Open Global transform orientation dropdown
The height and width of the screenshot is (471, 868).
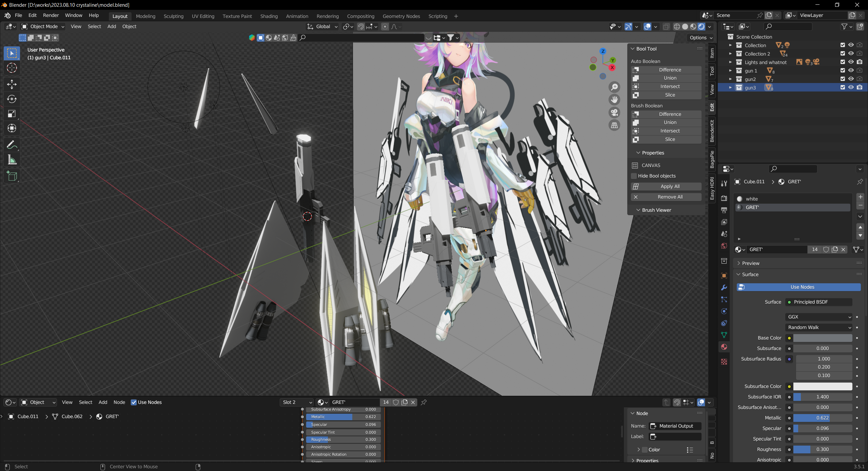pyautogui.click(x=322, y=26)
